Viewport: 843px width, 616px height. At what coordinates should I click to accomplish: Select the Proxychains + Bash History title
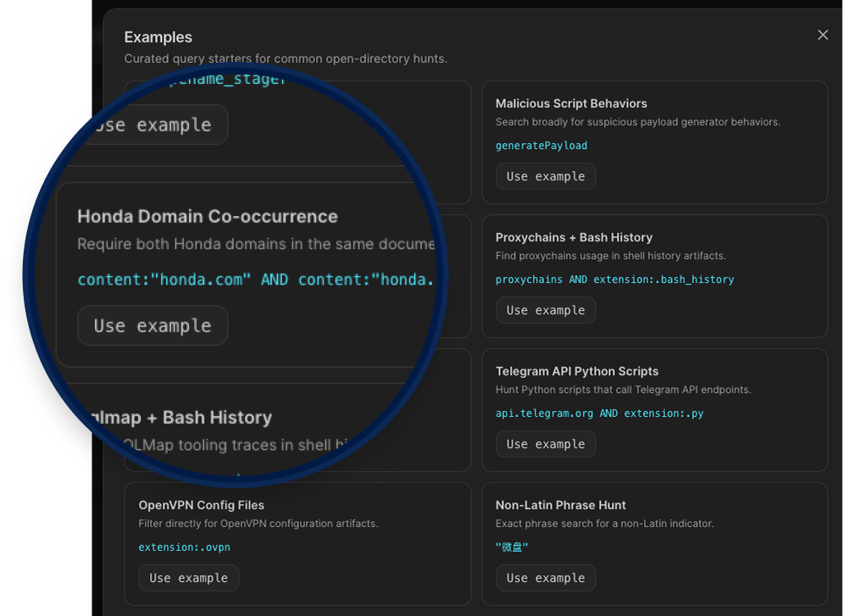pos(574,237)
